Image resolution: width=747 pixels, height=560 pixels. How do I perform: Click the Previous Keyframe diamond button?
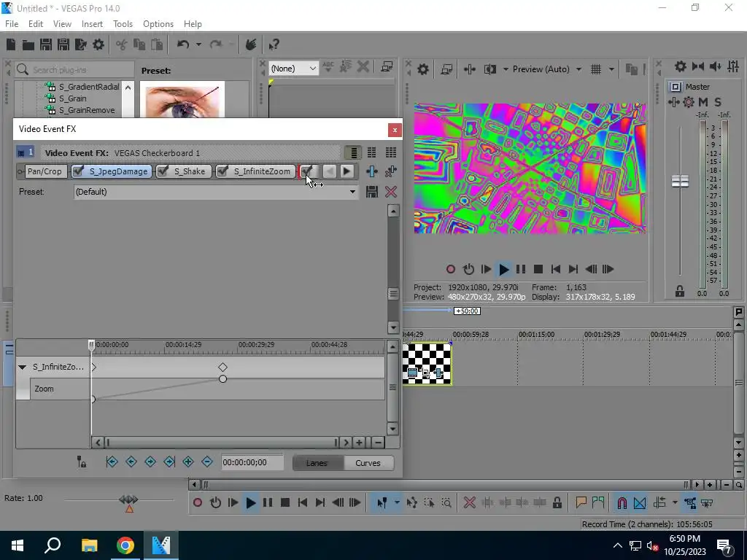click(131, 462)
